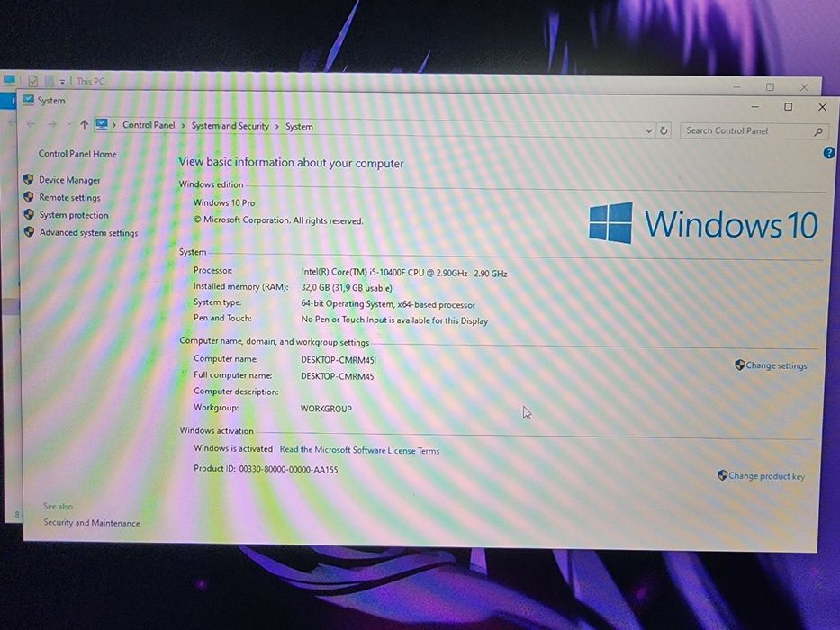
Task: Expand chevron after Control Panel breadcrumb
Action: click(x=183, y=126)
